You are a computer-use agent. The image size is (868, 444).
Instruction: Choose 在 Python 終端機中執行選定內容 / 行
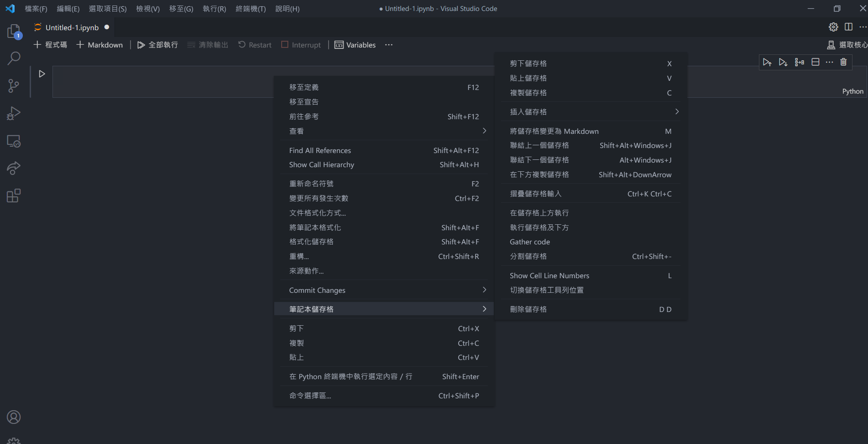coord(384,376)
